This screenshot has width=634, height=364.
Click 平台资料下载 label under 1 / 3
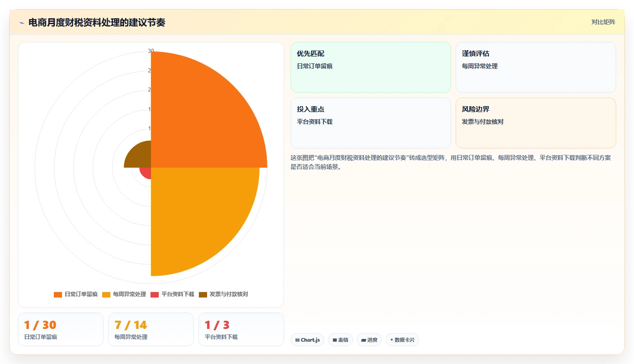(221, 337)
